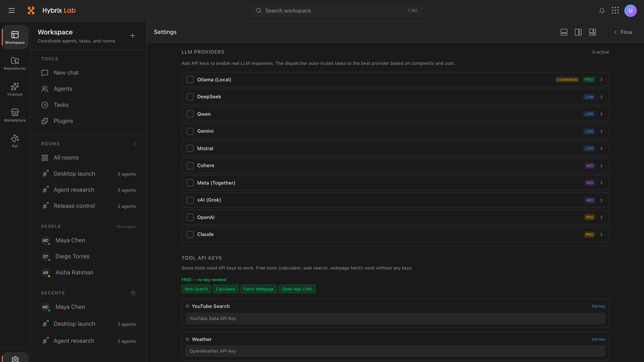Enable the Ollama (Local) provider checkbox

point(190,80)
